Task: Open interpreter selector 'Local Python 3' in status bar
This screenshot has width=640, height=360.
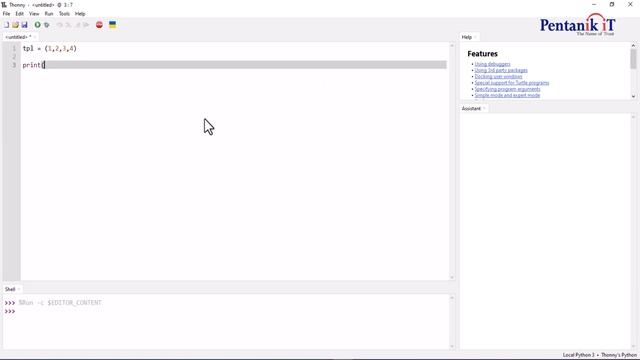Action: tap(600, 355)
